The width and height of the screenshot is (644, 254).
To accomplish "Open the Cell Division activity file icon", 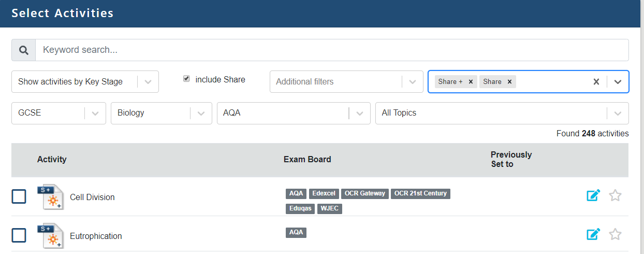I will click(51, 197).
